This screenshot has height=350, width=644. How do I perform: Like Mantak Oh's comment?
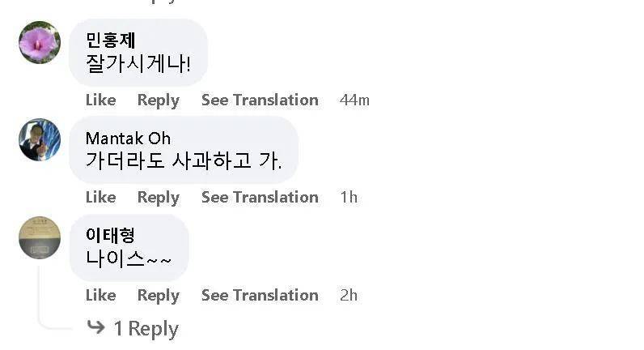100,197
